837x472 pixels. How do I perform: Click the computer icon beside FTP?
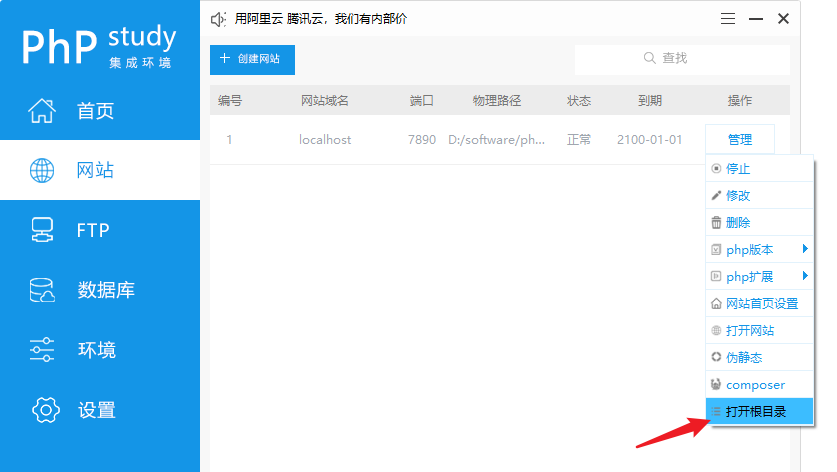tap(42, 230)
